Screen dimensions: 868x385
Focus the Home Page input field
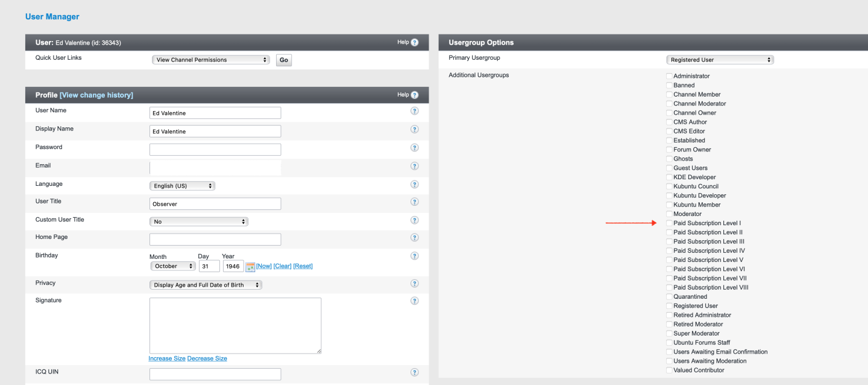[215, 240]
